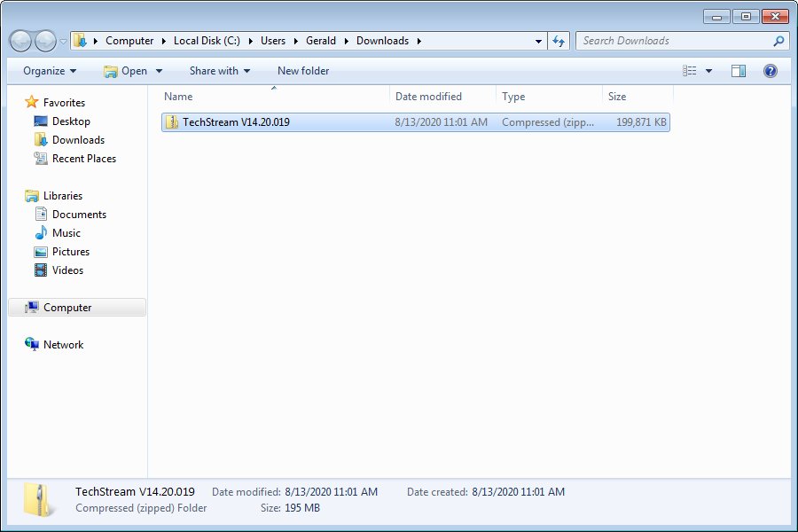
Task: Open the Pictures library
Action: pos(71,252)
